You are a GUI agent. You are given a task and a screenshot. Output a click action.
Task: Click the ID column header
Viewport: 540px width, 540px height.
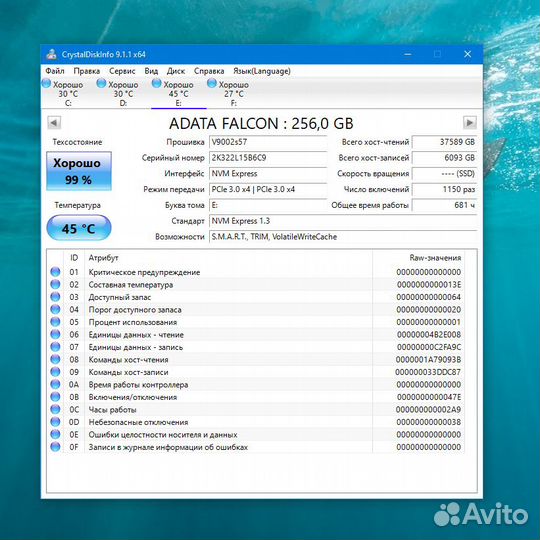(x=74, y=258)
